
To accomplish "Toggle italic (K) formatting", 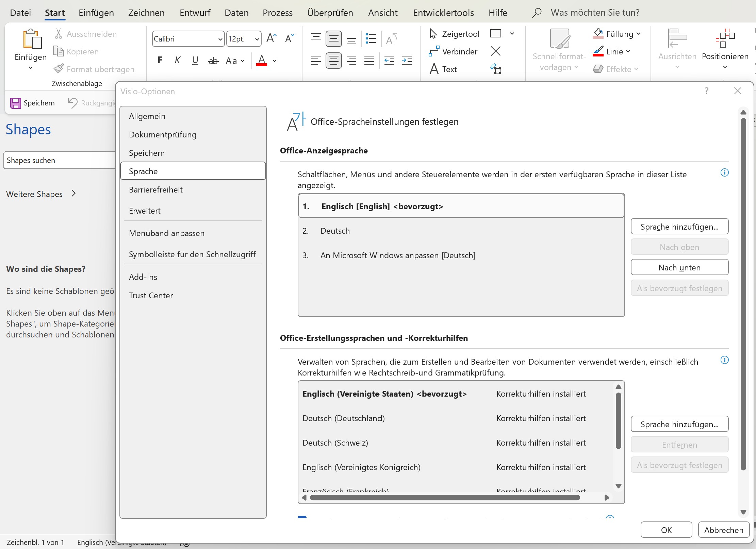I will tap(177, 61).
